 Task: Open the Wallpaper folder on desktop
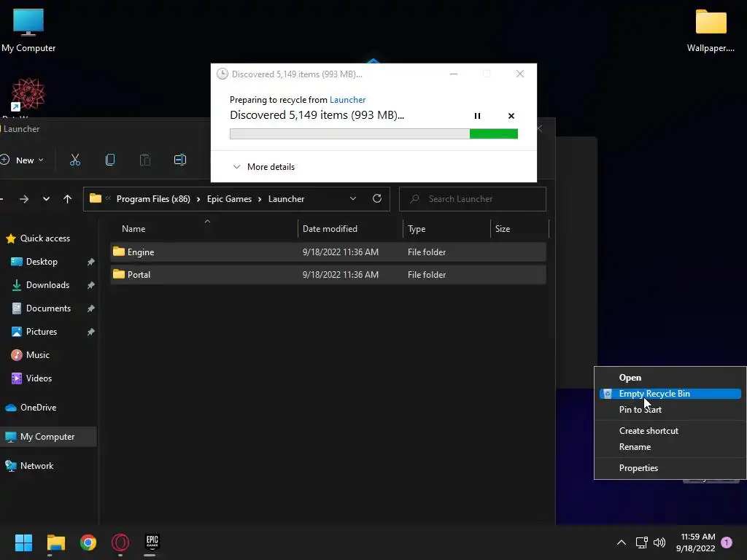711,29
